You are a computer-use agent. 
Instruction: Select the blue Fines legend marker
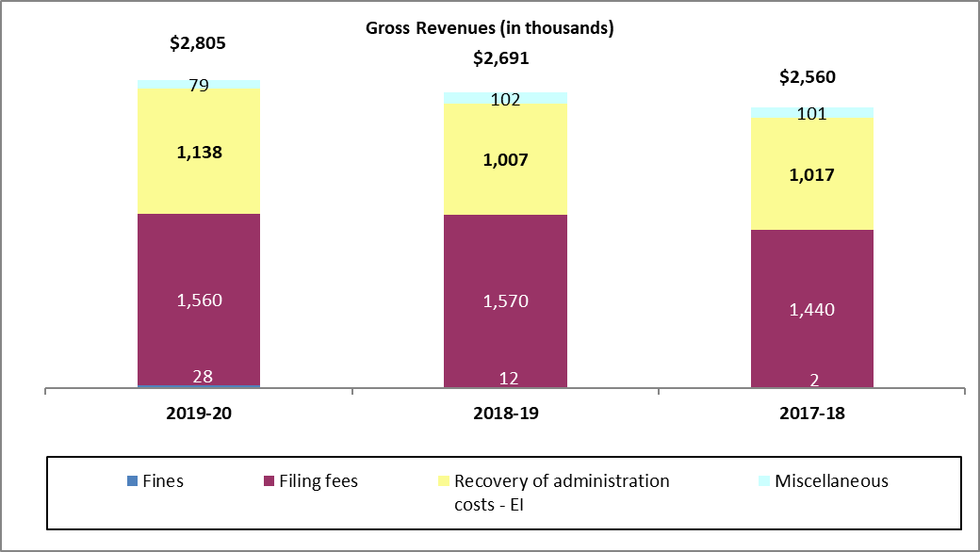[x=132, y=480]
